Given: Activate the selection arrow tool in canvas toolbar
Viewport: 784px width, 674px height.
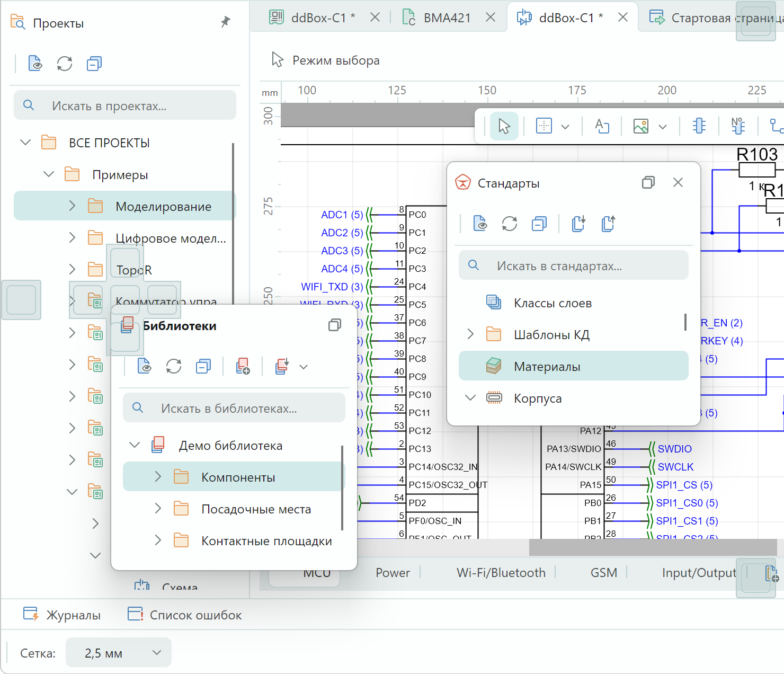Looking at the screenshot, I should coord(504,126).
